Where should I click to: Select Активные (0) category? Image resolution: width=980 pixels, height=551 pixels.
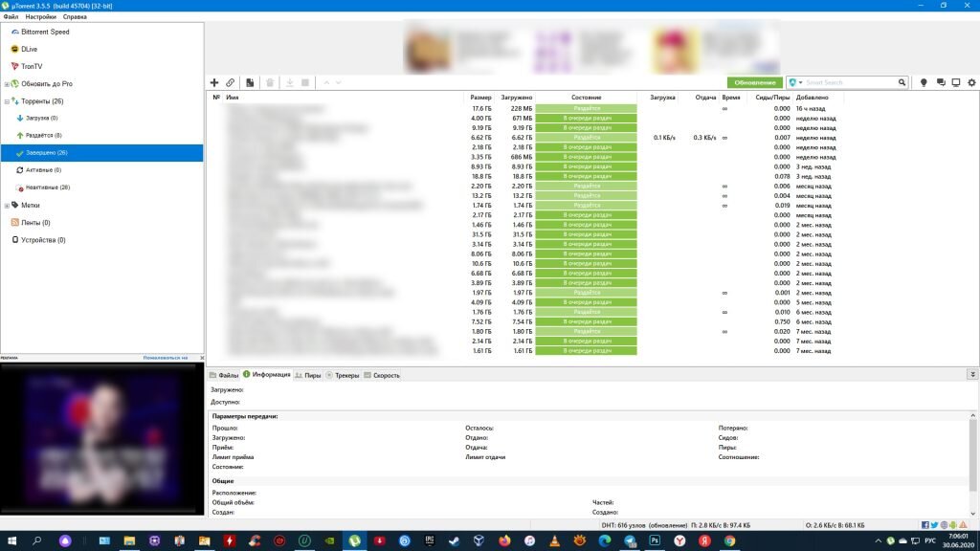(x=43, y=170)
